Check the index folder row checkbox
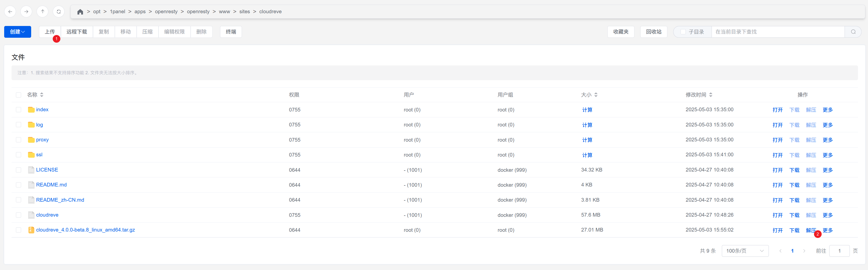The width and height of the screenshot is (868, 270). pyautogui.click(x=19, y=110)
